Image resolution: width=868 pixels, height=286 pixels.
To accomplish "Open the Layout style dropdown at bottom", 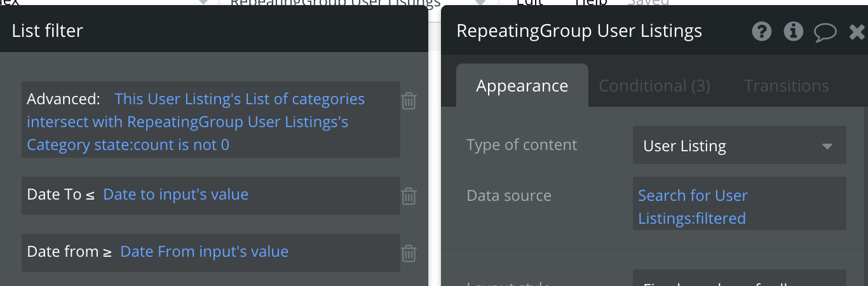I will coord(739,278).
